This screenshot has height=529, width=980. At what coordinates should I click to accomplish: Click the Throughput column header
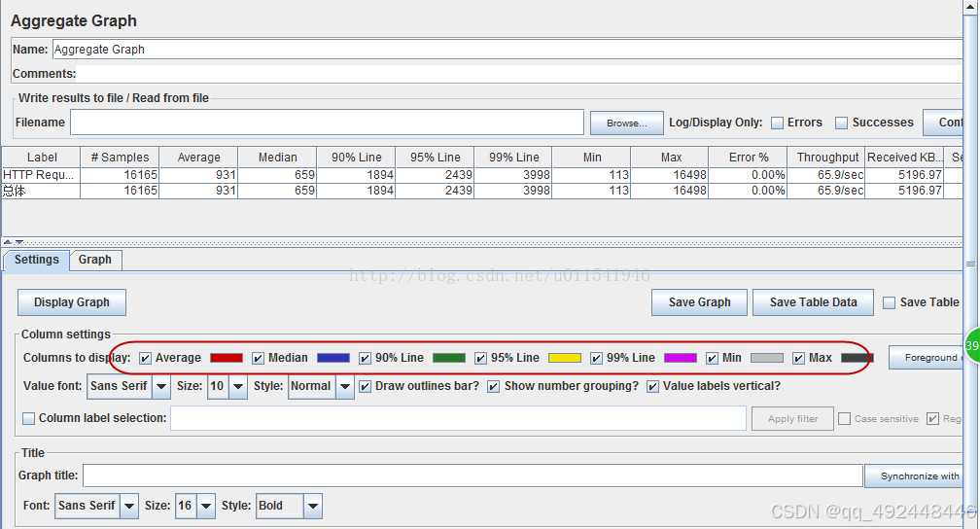click(826, 158)
